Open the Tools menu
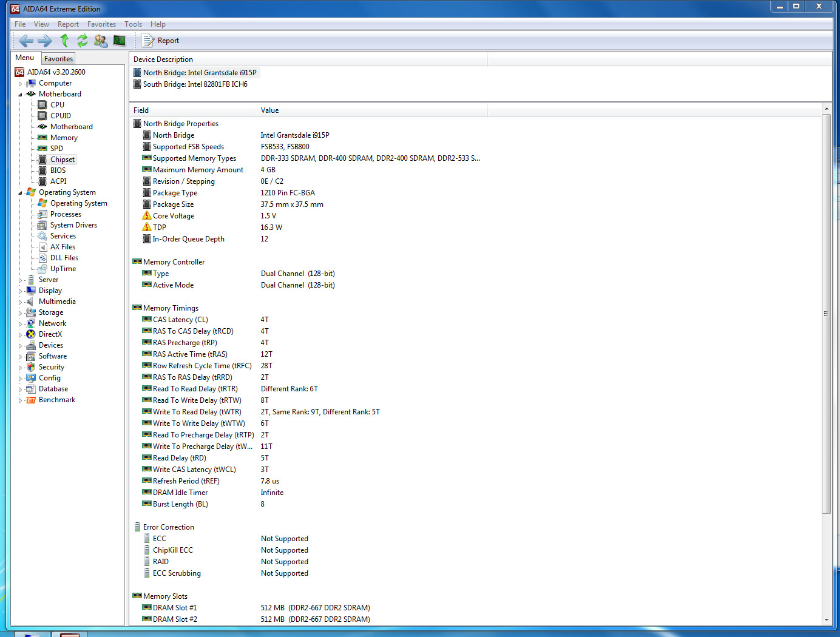Image resolution: width=840 pixels, height=637 pixels. [133, 24]
